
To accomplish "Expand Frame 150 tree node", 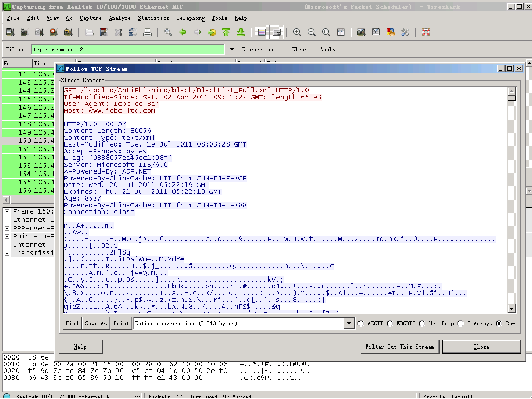I will click(x=7, y=211).
